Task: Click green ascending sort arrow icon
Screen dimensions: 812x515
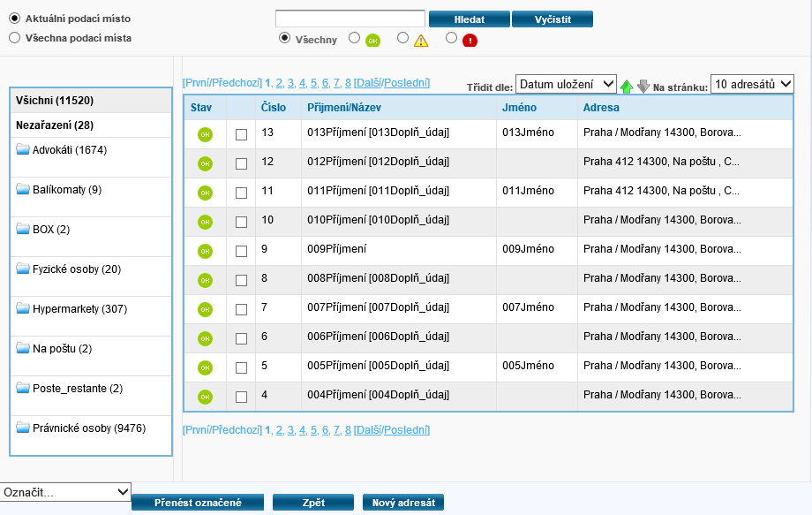Action: pyautogui.click(x=627, y=86)
